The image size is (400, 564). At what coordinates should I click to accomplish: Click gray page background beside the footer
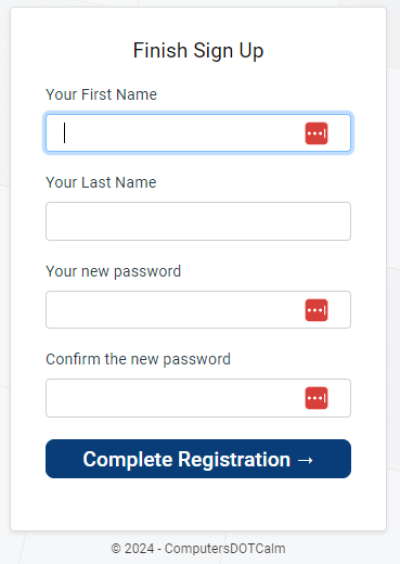point(342,549)
